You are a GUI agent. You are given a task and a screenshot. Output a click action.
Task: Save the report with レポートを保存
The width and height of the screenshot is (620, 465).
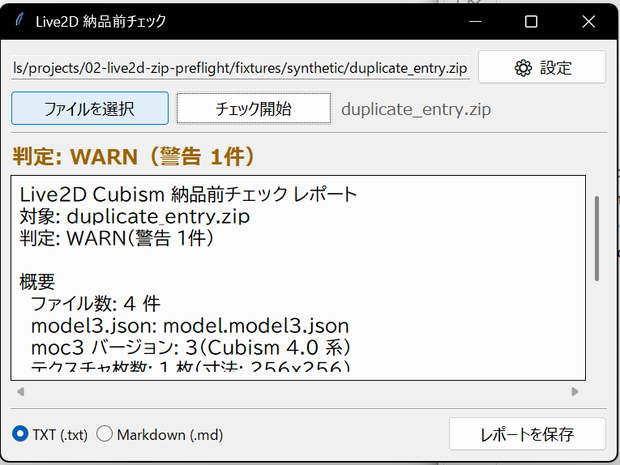click(527, 434)
